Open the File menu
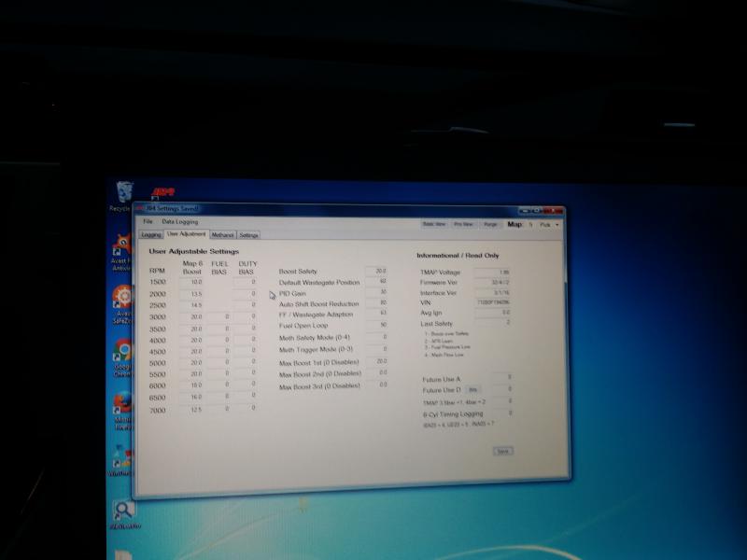This screenshot has height=560, width=747. pos(148,222)
